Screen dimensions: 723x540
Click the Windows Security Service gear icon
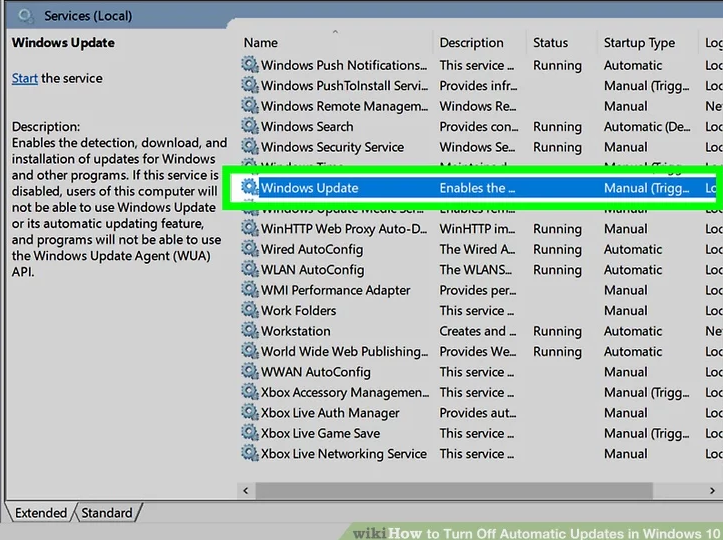[249, 147]
